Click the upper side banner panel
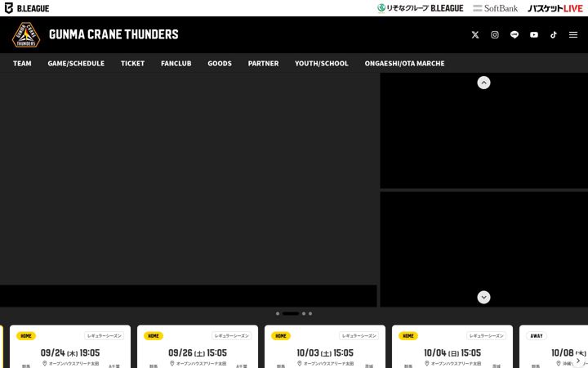The width and height of the screenshot is (588, 368). pyautogui.click(x=484, y=131)
